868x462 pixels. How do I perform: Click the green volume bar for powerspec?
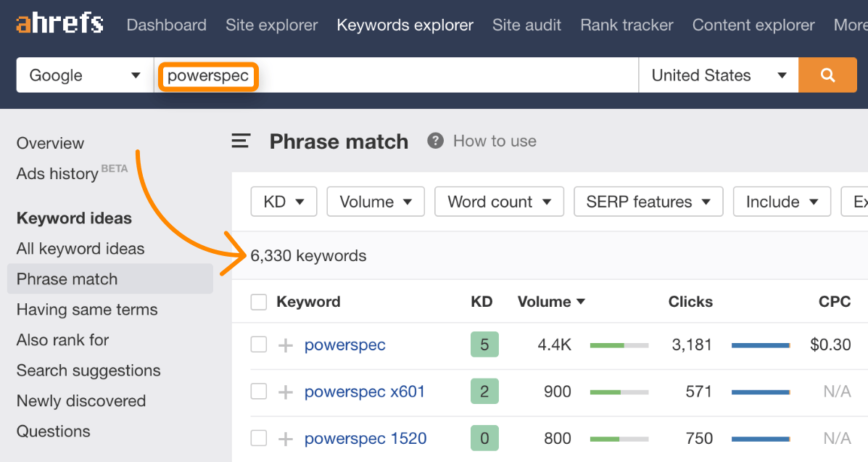(x=619, y=345)
